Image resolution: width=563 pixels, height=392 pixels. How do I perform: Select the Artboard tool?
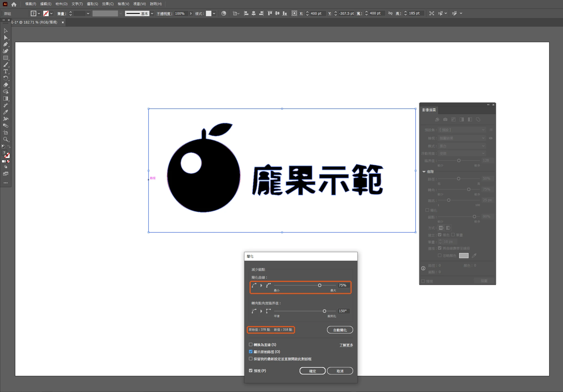point(5,132)
